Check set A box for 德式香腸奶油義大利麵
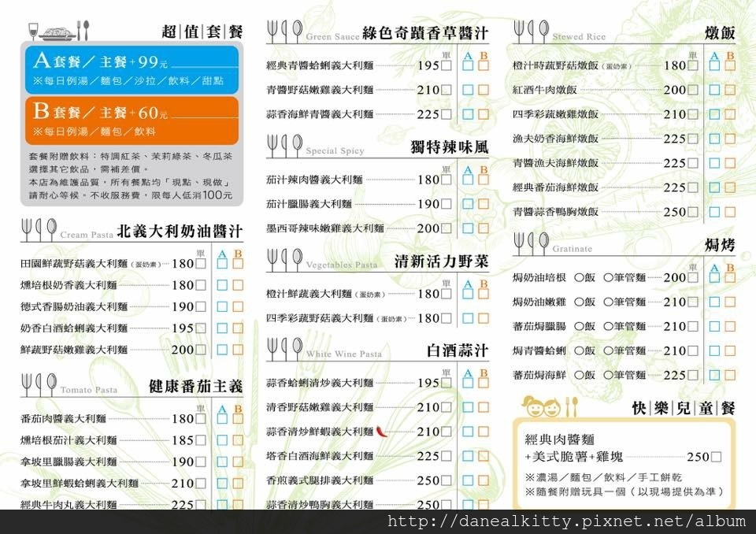Screen dimensions: 756x534 222,307
